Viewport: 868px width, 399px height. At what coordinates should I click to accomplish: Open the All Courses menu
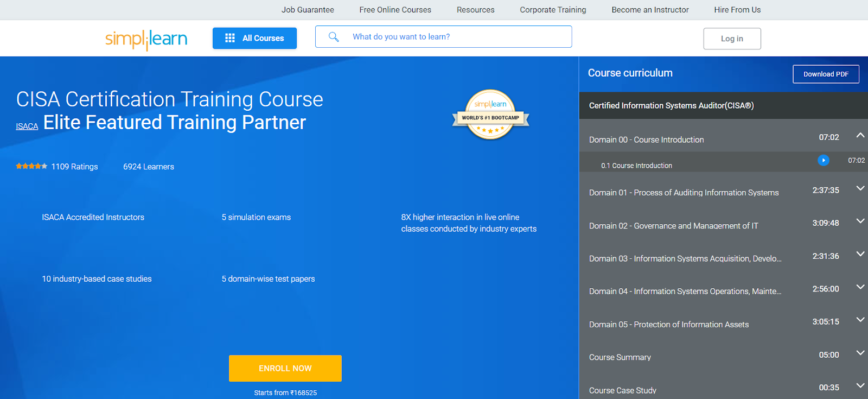[x=254, y=38]
